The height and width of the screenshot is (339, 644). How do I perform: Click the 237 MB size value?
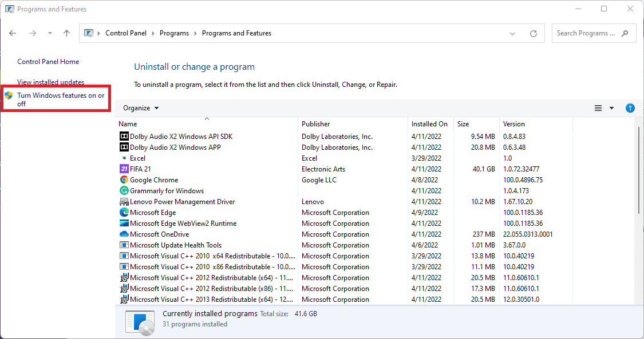click(484, 234)
